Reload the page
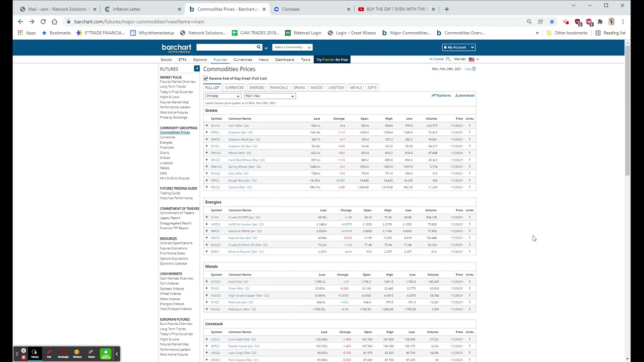This screenshot has width=644, height=362. [x=43, y=22]
